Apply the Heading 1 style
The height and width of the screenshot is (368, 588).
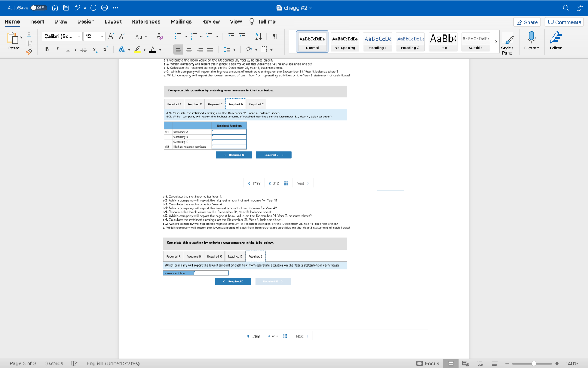377,41
